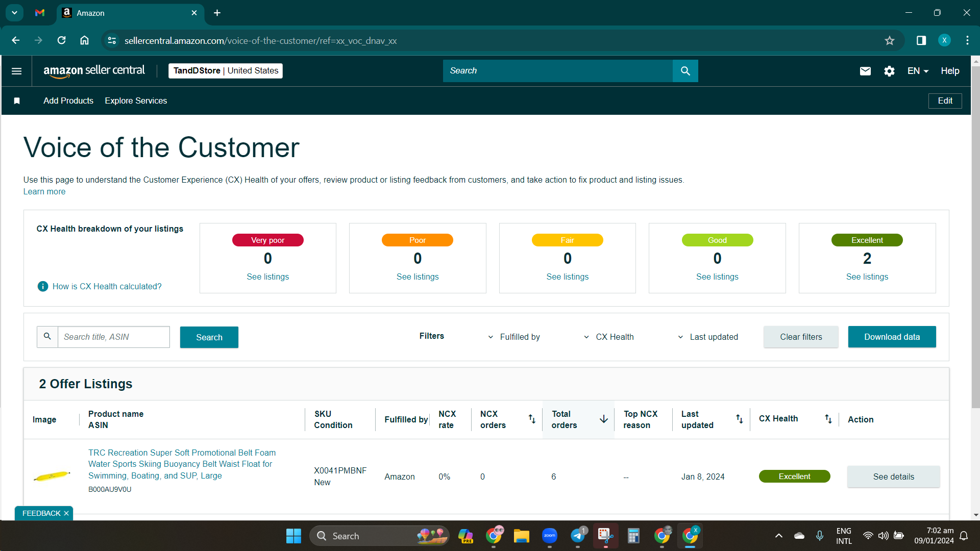Screen dimensions: 980x551
Task: Open Calculator from taskbar
Action: [x=633, y=536]
